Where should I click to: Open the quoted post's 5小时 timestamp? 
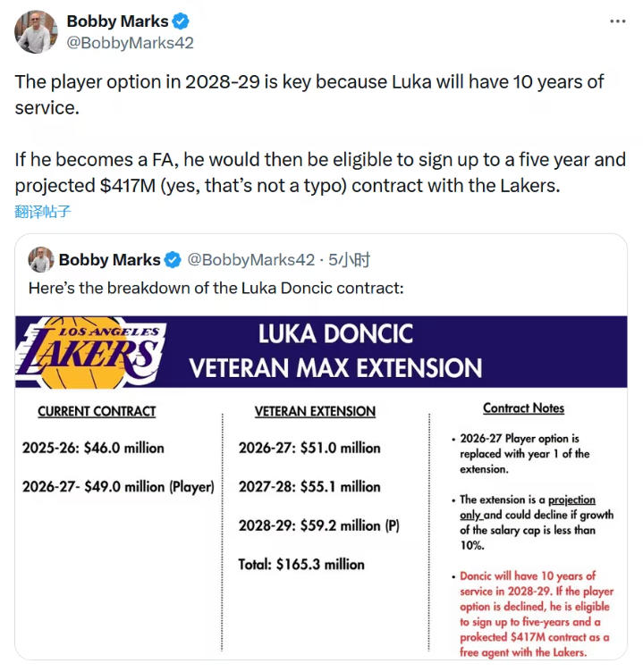click(350, 260)
